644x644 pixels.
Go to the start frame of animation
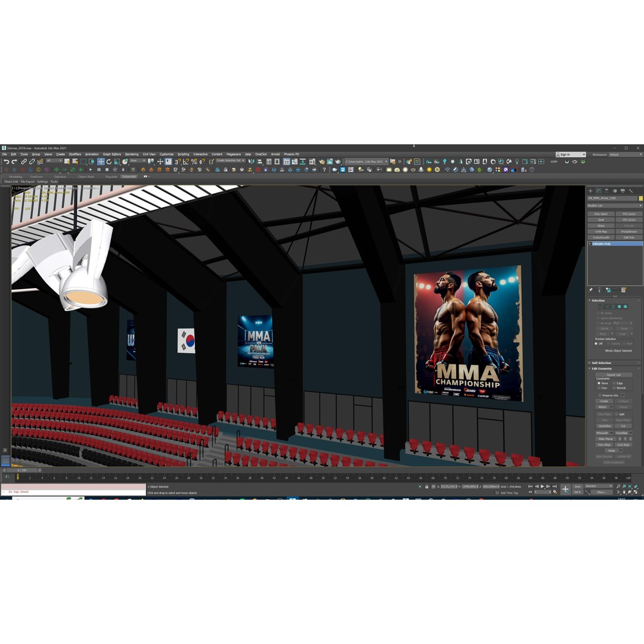530,487
